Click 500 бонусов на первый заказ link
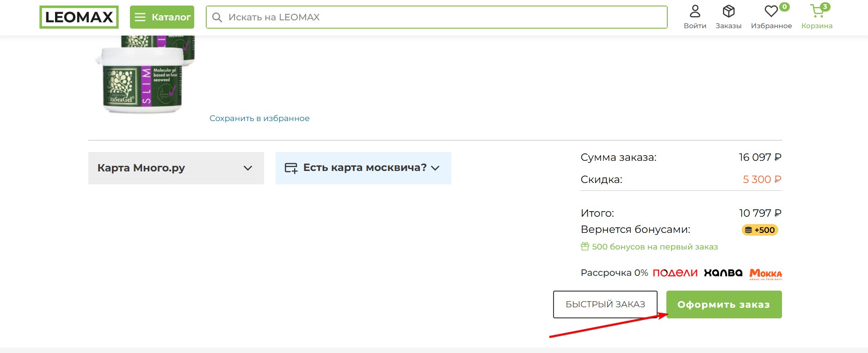Viewport: 868px width, 353px height. (655, 247)
